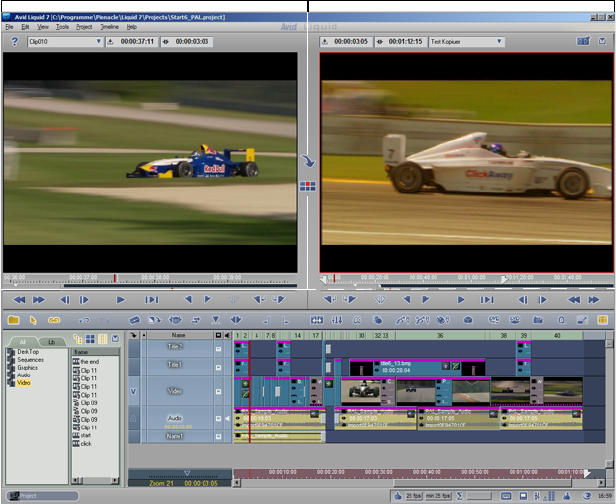Select the Video folder in project tree
This screenshot has width=616, height=504.
24,383
